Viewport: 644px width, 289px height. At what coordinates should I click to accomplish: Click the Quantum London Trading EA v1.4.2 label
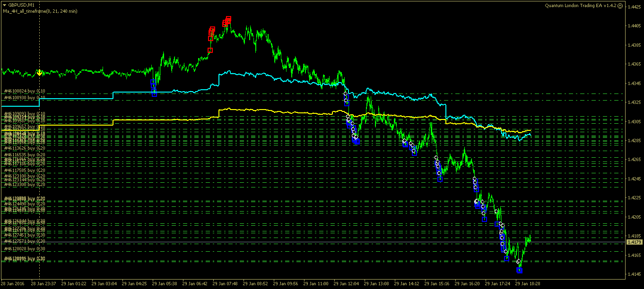click(x=581, y=5)
